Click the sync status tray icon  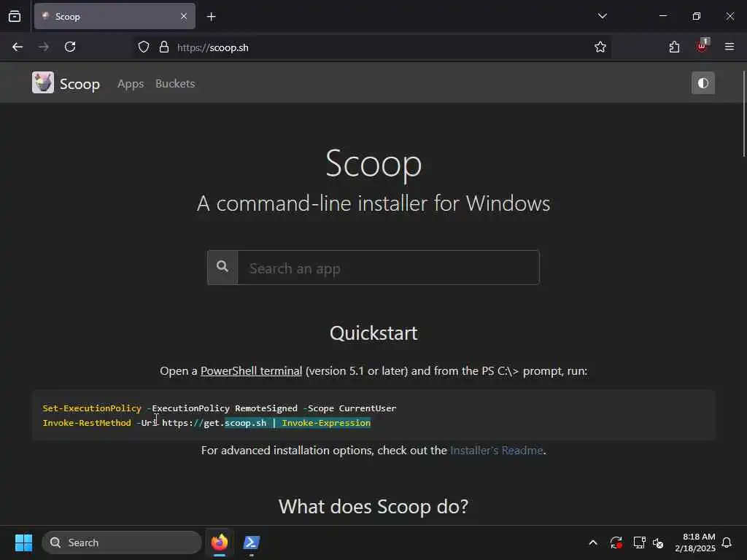[x=616, y=542]
